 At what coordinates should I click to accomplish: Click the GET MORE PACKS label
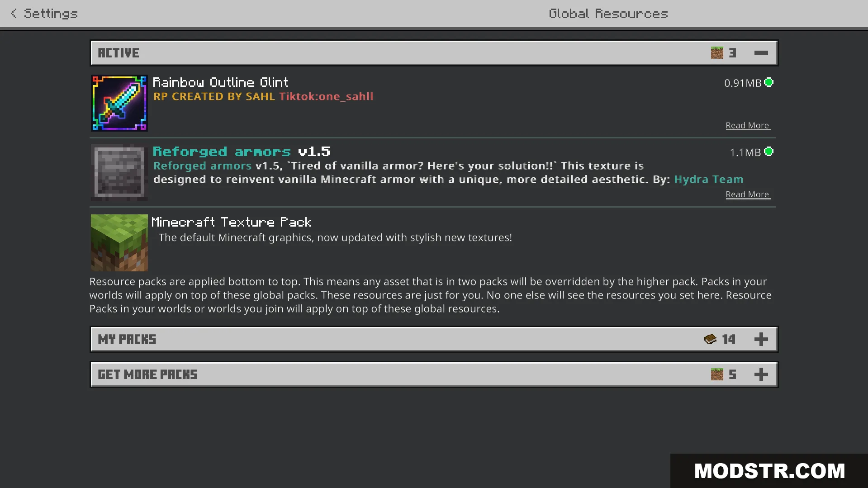pos(148,374)
